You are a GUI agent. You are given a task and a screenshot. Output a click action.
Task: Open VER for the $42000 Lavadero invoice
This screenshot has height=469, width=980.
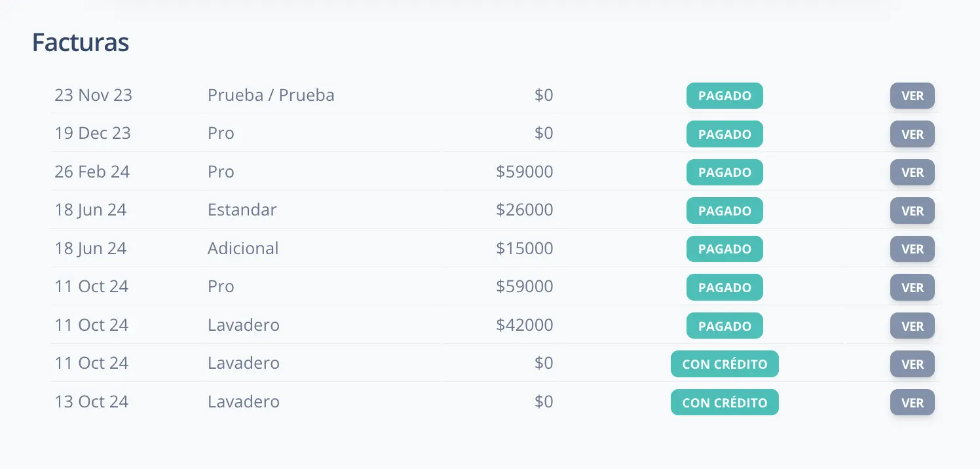tap(912, 326)
